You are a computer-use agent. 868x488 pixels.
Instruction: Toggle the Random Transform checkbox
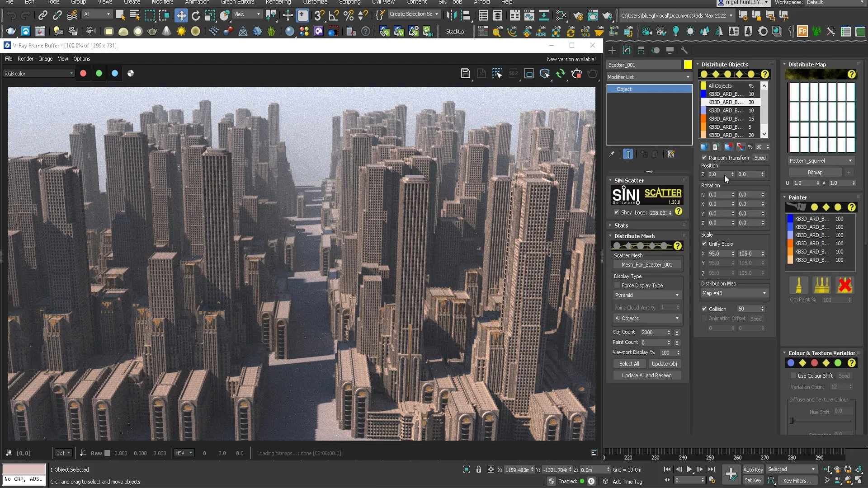[704, 158]
